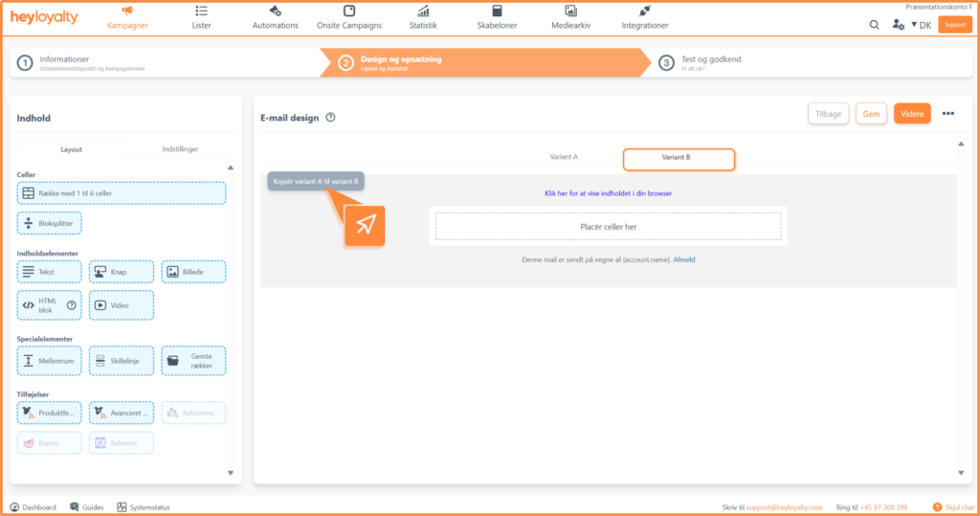980x516 pixels.
Task: Click the Afmeld unsubscribe link
Action: click(683, 259)
